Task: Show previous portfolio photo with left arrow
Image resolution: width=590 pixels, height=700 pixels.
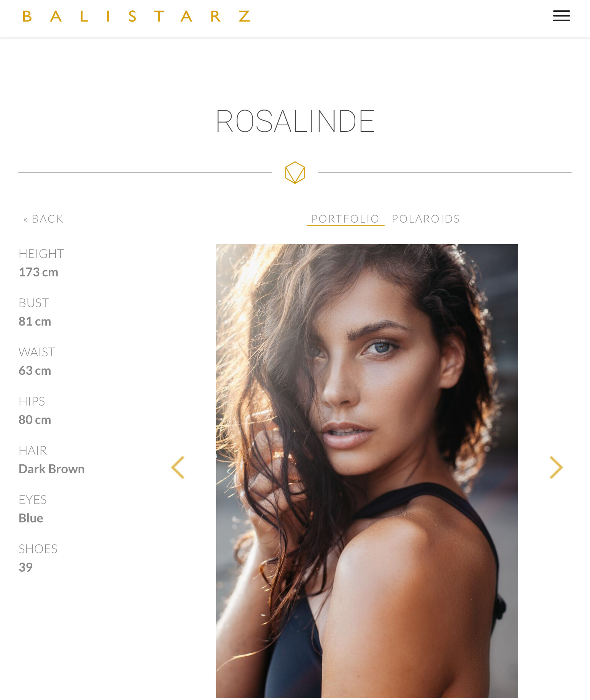Action: [x=178, y=467]
